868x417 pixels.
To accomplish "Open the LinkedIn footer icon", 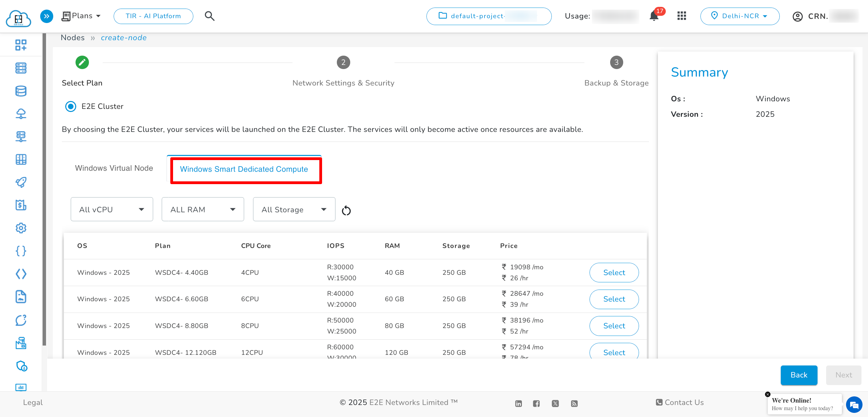I will pos(518,404).
